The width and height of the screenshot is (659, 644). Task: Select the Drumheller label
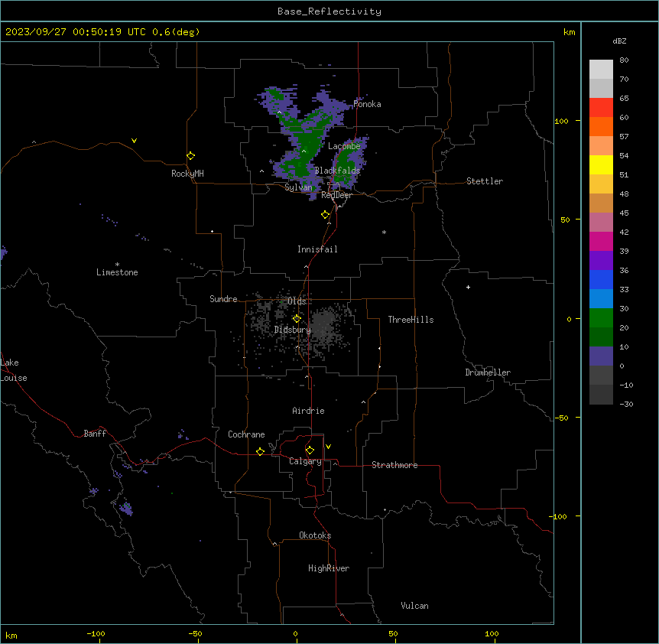pos(488,372)
